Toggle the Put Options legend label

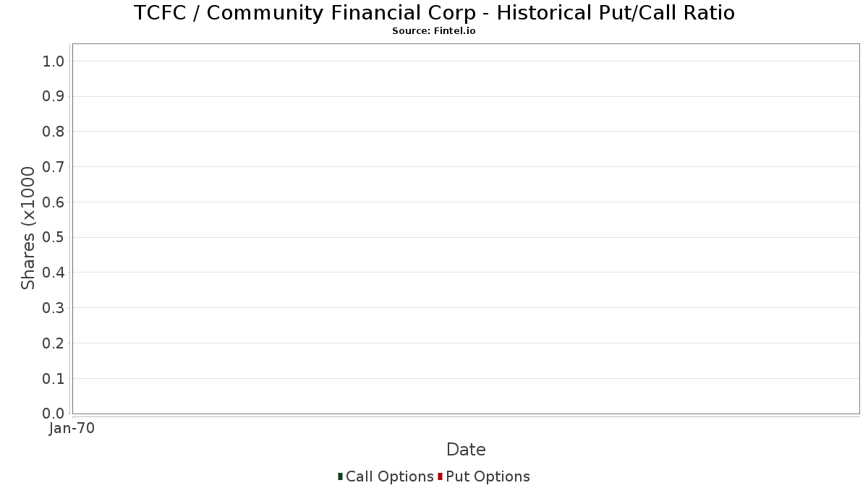488,476
